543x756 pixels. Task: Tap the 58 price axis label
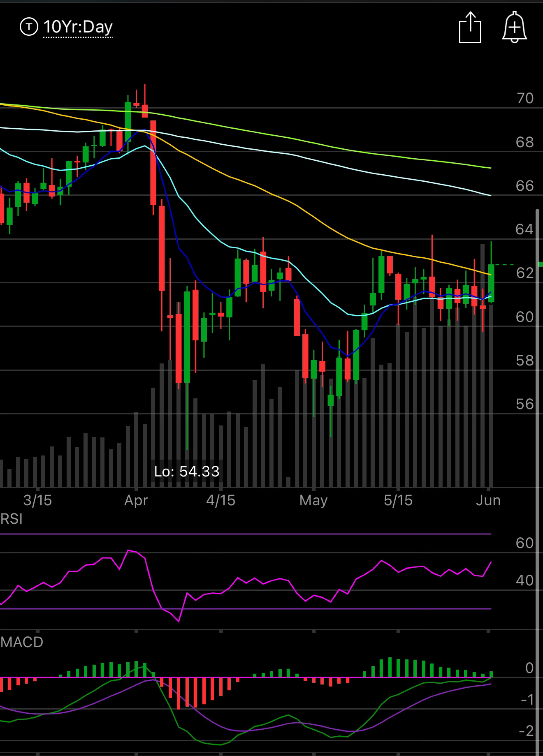pos(525,361)
